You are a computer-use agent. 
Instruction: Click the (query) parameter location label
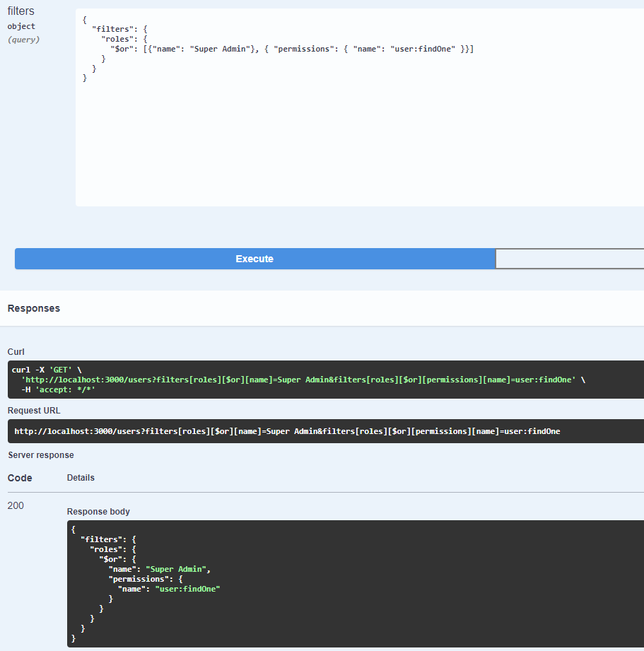coord(23,40)
